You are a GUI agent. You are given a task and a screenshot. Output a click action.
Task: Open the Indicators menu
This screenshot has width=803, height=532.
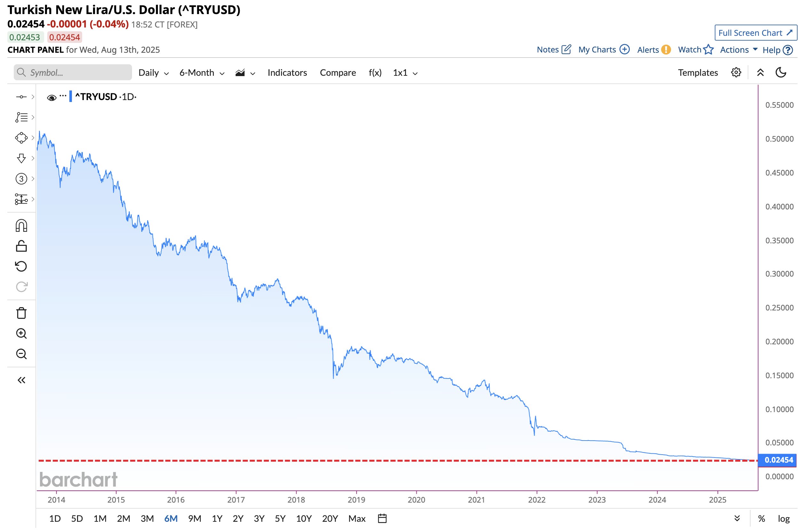287,73
